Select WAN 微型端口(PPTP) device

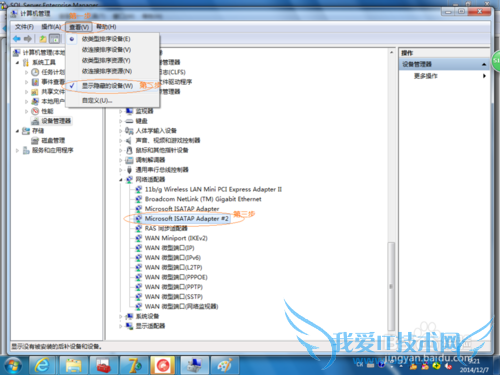pos(174,287)
